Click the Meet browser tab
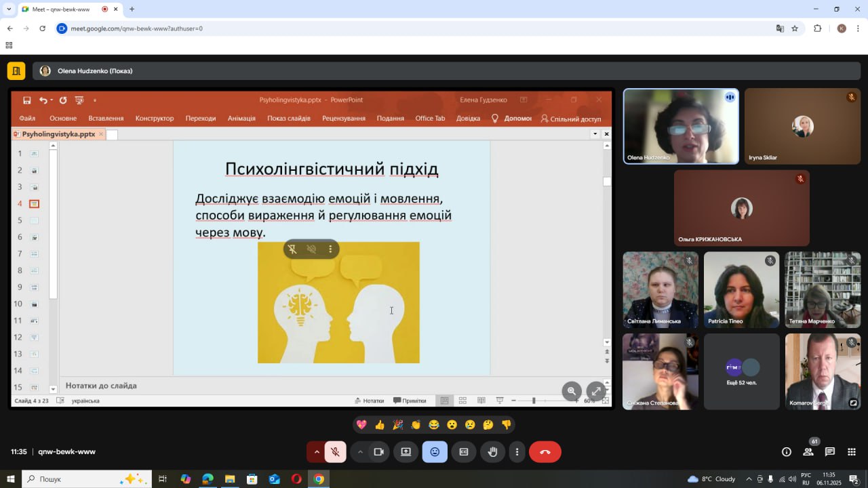Viewport: 868px width, 488px height. point(61,9)
